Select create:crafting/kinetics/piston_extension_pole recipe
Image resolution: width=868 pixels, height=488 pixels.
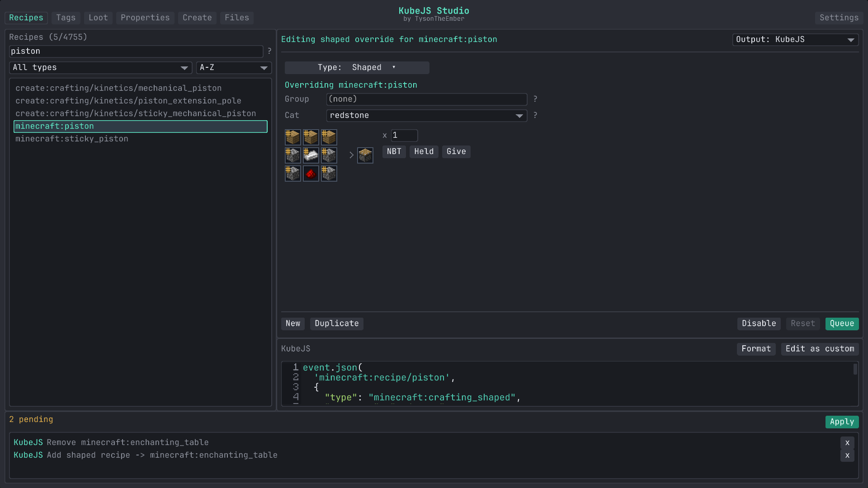(141, 101)
